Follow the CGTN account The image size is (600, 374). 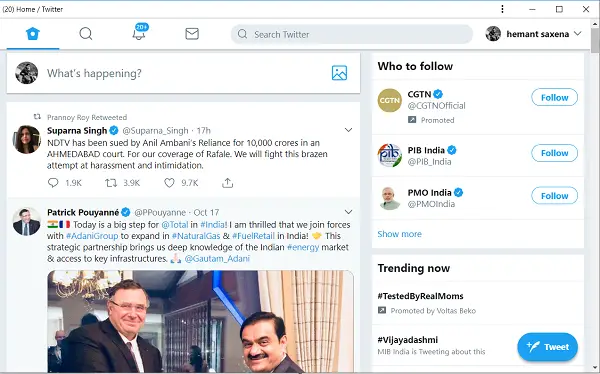tap(554, 97)
